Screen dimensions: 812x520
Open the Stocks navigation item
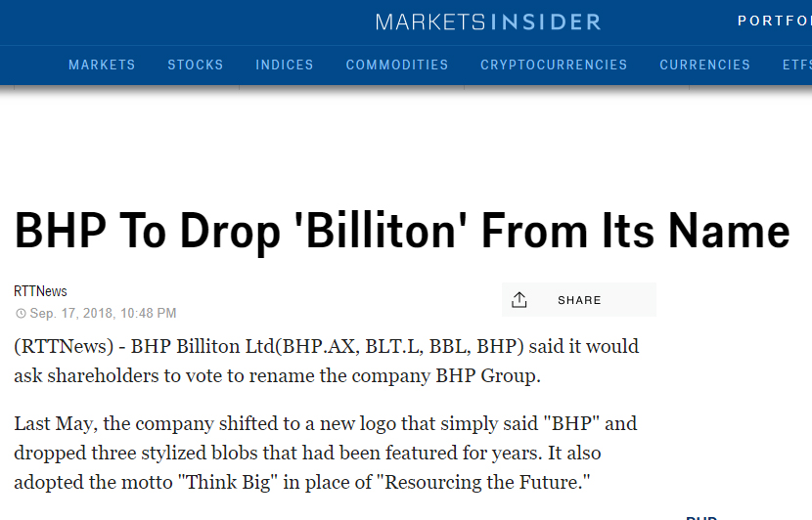(196, 65)
